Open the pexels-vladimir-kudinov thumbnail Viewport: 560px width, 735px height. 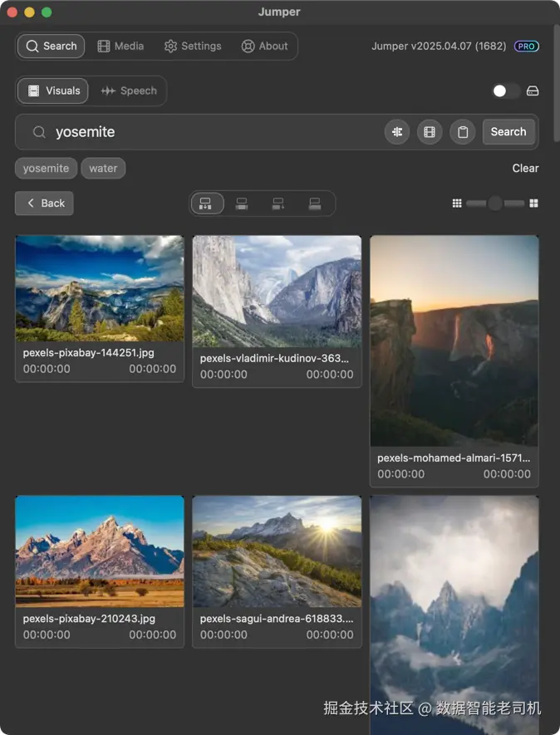tap(277, 292)
